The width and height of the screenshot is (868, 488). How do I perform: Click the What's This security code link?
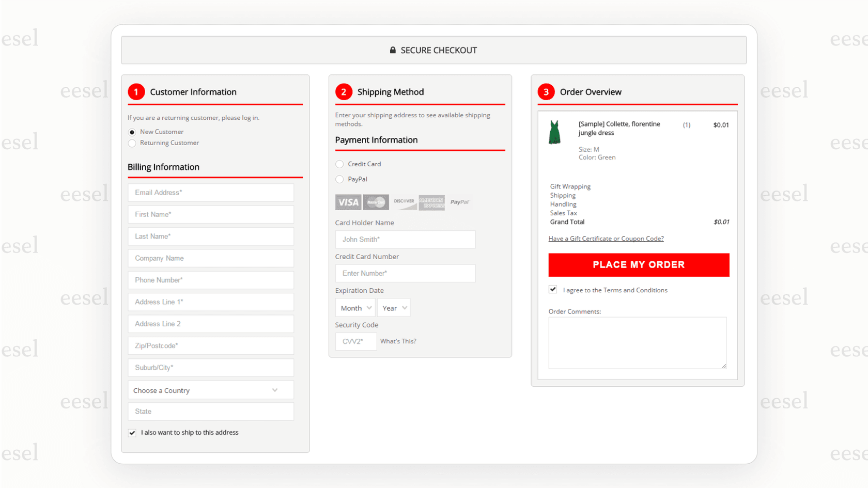(398, 341)
